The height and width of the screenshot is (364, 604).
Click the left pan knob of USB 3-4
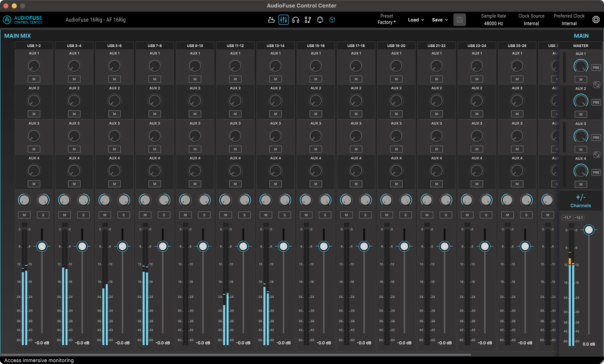pos(64,200)
